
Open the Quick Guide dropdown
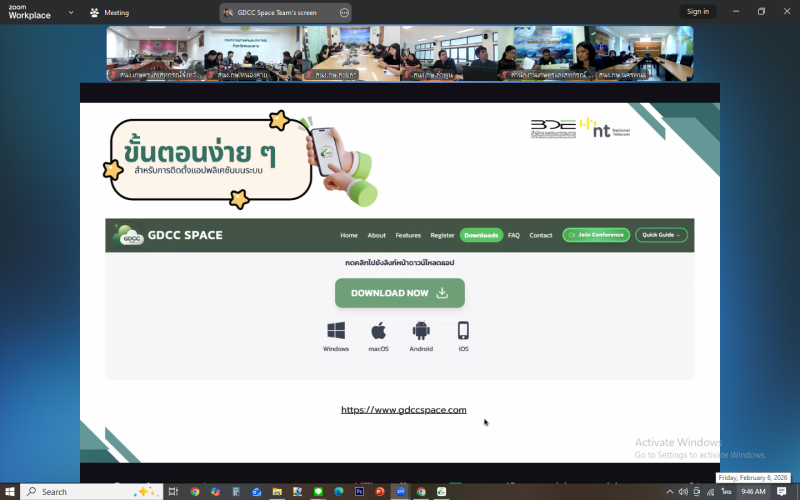coord(661,235)
